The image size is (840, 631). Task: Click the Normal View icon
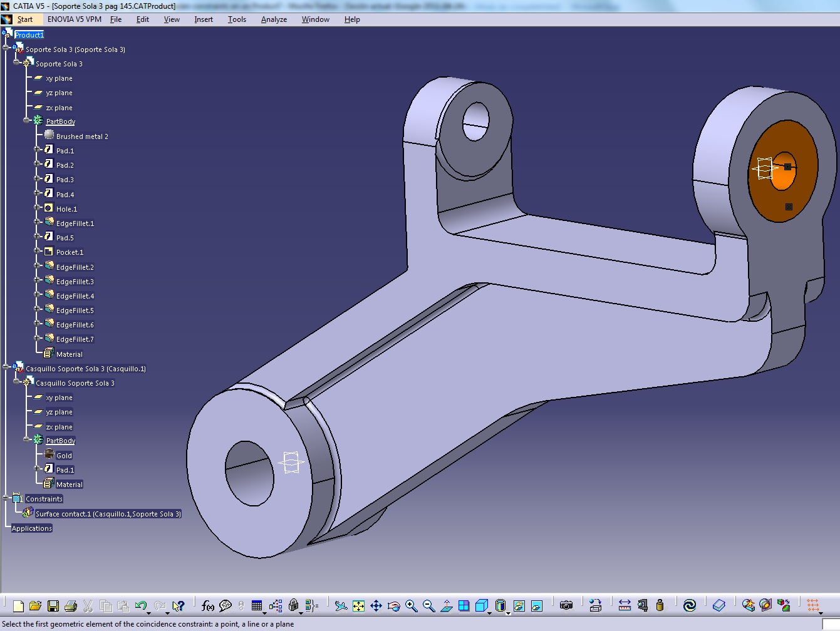(x=446, y=605)
